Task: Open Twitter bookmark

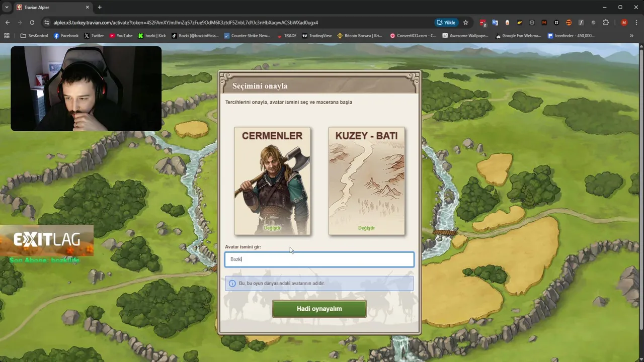Action: (x=94, y=36)
